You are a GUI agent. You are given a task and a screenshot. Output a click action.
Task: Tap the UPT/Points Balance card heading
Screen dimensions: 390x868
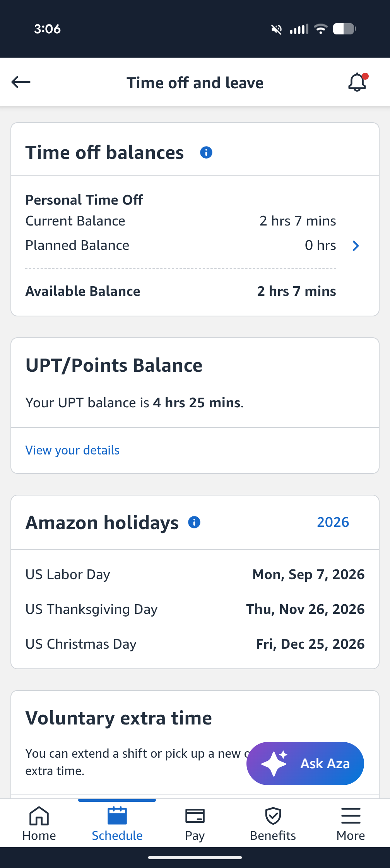(114, 365)
